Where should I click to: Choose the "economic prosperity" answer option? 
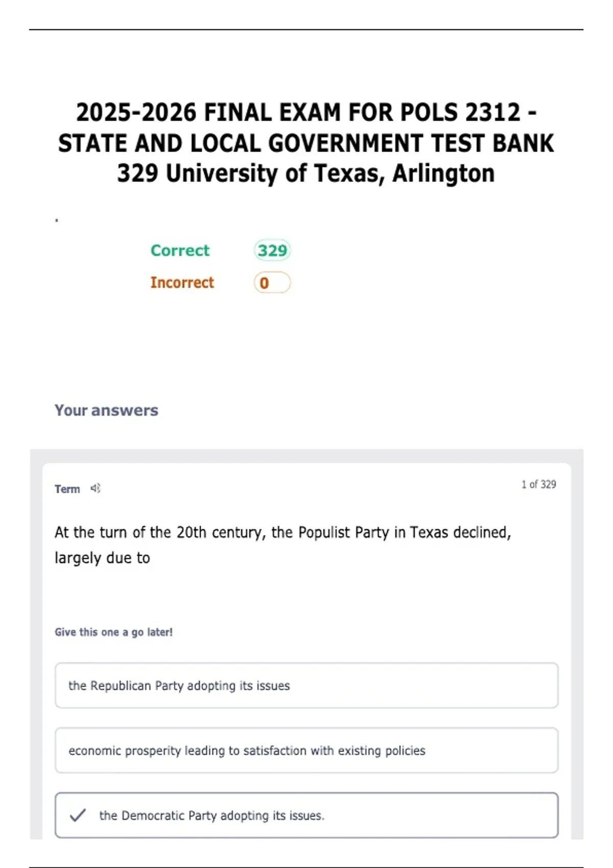point(306,750)
